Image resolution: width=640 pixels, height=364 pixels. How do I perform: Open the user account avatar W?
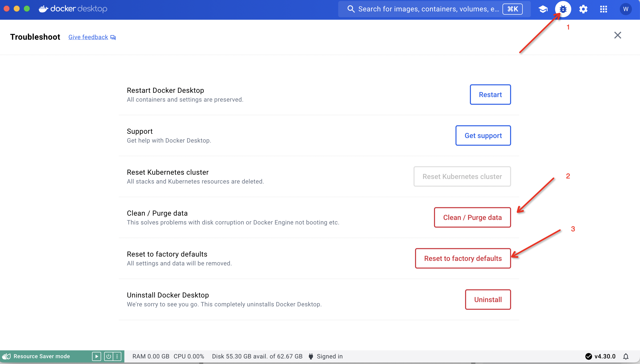tap(626, 9)
